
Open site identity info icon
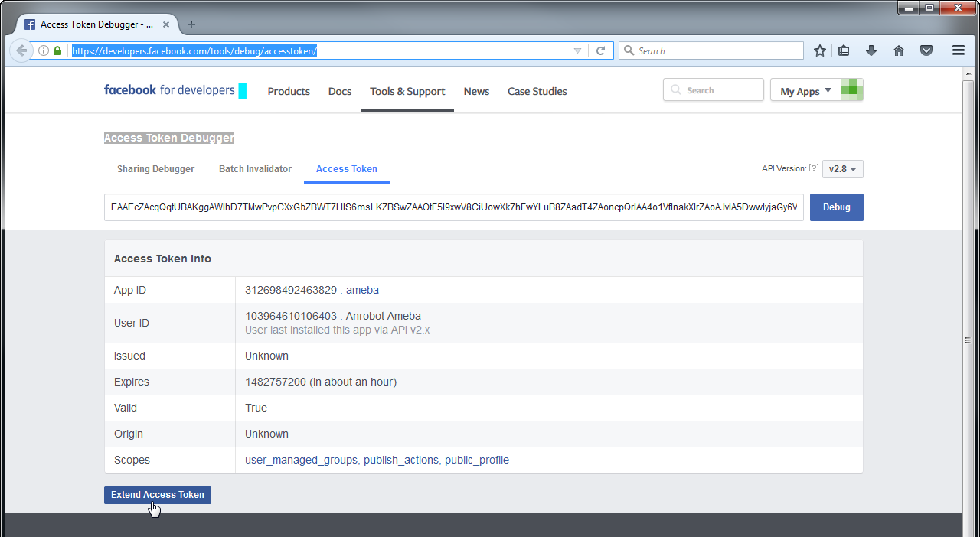coord(44,50)
